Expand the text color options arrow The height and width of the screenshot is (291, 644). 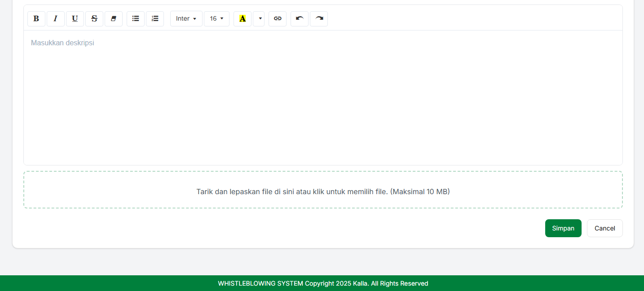point(259,19)
